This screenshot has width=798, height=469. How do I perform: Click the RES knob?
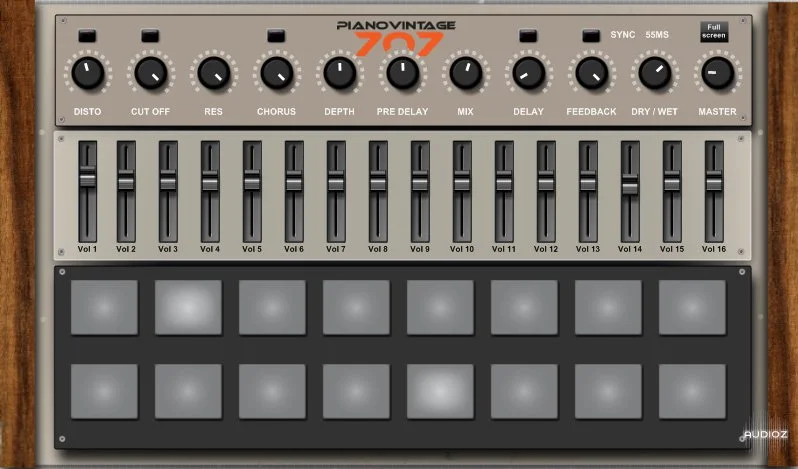tap(214, 73)
